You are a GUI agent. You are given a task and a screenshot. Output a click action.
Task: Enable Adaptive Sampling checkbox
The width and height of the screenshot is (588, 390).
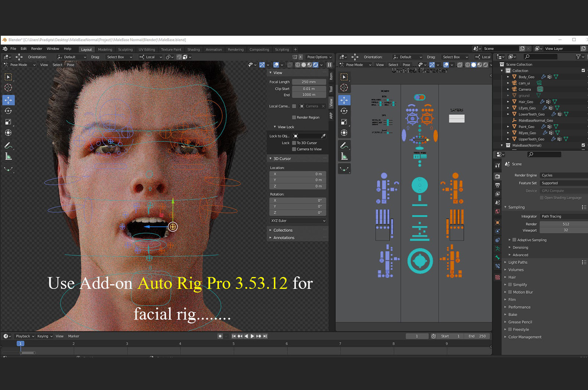tap(514, 240)
